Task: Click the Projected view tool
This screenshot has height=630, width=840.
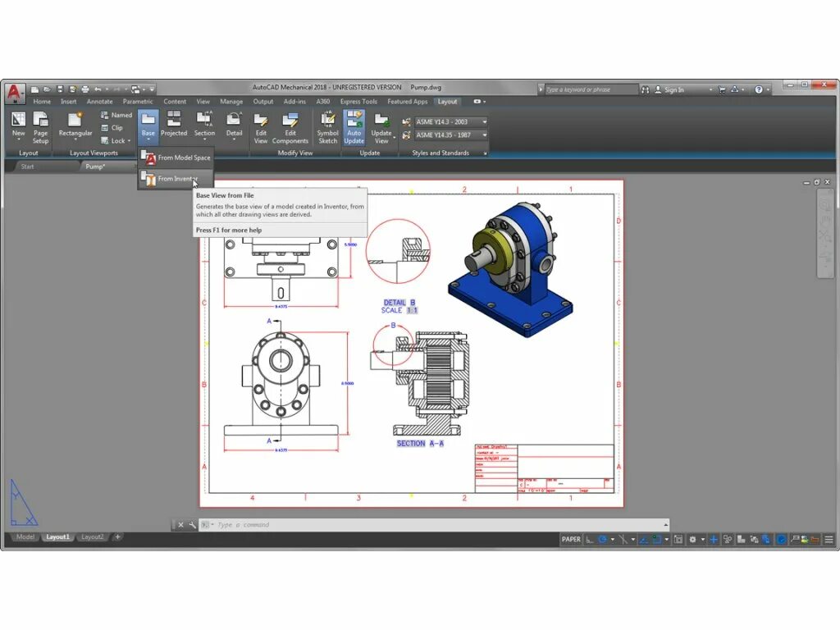Action: point(174,125)
